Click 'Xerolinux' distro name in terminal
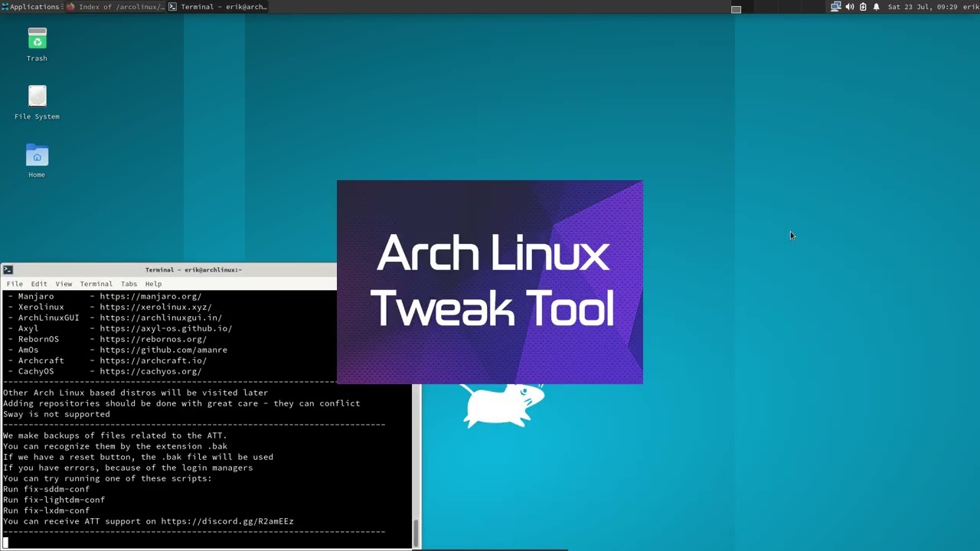Screen dimensions: 980x551 pyautogui.click(x=41, y=307)
